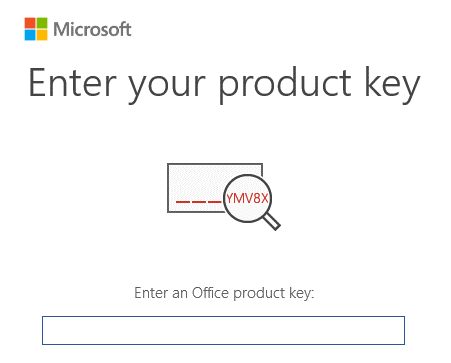Click the magnifying glass lens illustration

point(247,198)
